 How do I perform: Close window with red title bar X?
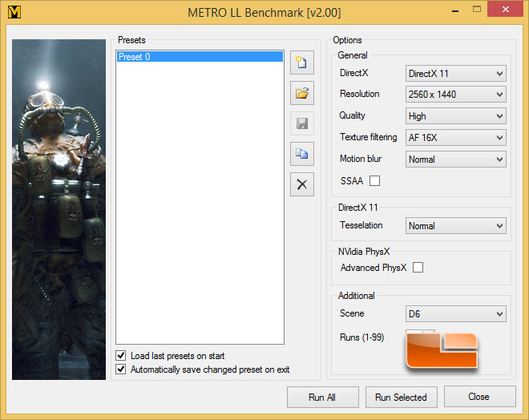point(505,9)
